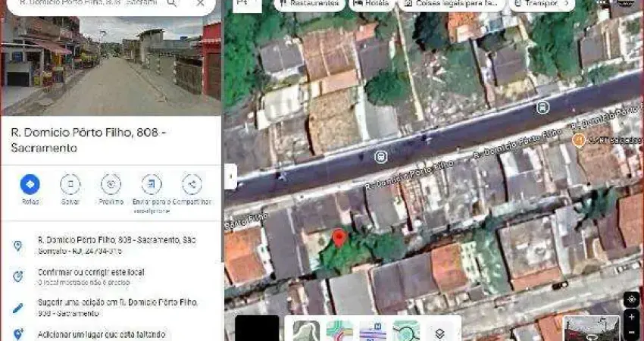Select the Coisas legais para fazer chip
This screenshot has width=644, height=341.
[451, 4]
